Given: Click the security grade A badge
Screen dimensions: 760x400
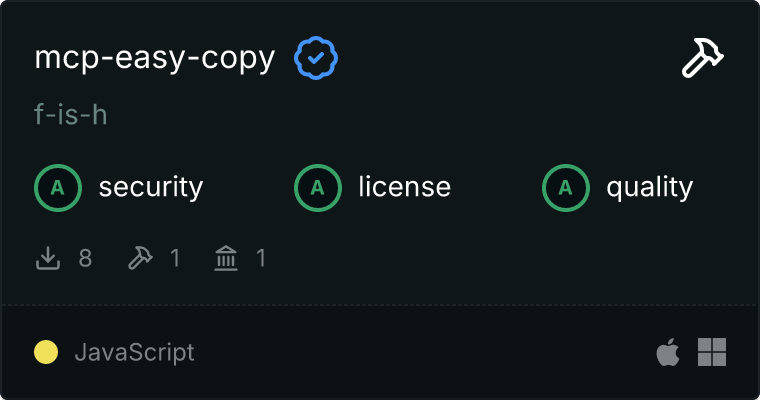Looking at the screenshot, I should click(x=58, y=188).
